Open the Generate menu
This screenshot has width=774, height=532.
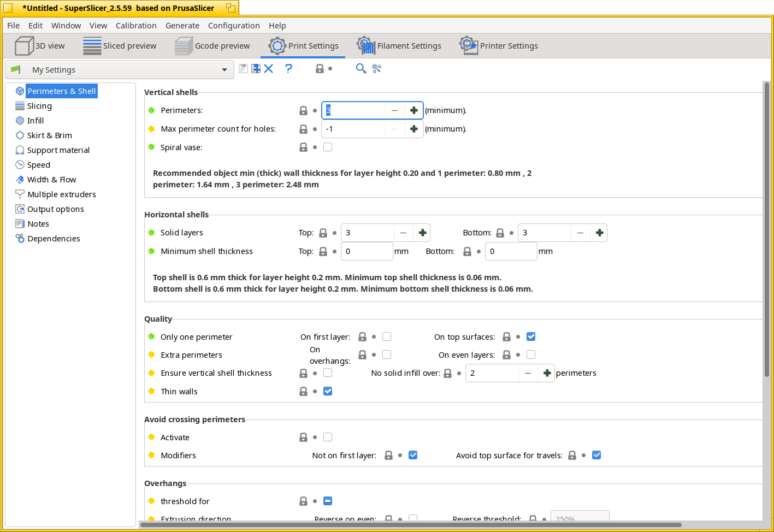click(182, 26)
